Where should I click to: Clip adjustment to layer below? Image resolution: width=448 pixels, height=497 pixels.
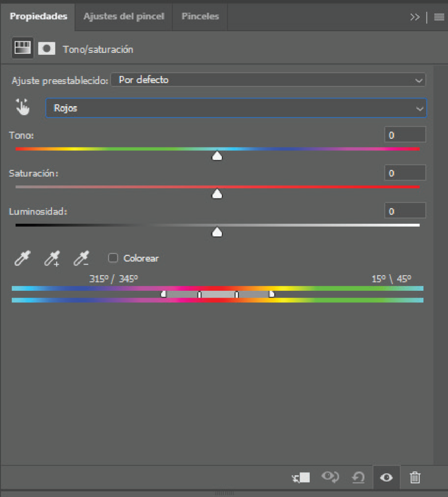pos(301,478)
